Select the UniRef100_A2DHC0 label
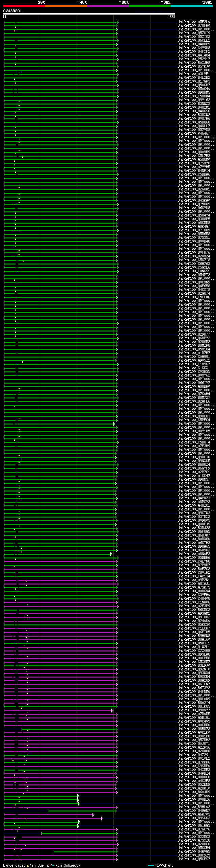 (x=194, y=844)
